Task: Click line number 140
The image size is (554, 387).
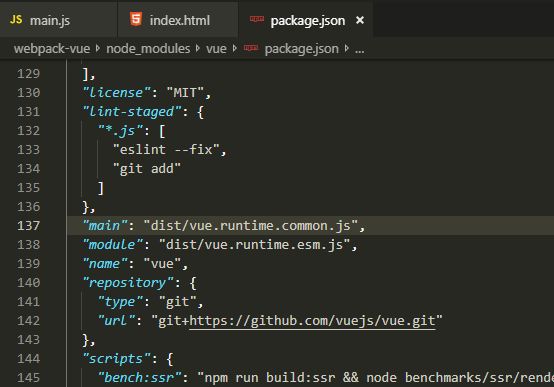Action: [29, 283]
